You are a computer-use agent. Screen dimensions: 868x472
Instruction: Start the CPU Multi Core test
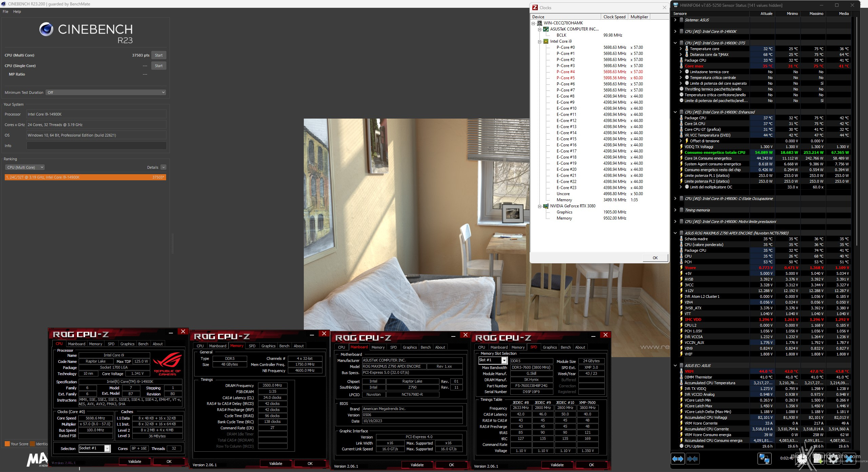(159, 55)
